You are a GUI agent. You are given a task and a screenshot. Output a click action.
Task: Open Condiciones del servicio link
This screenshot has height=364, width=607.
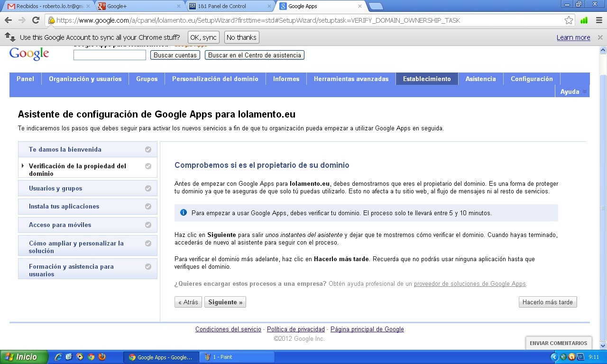point(228,329)
